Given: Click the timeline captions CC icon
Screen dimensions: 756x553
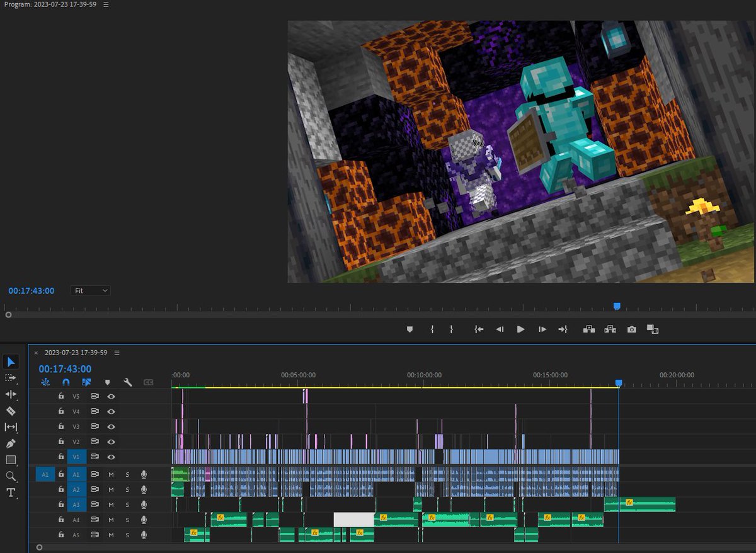Looking at the screenshot, I should [x=148, y=382].
